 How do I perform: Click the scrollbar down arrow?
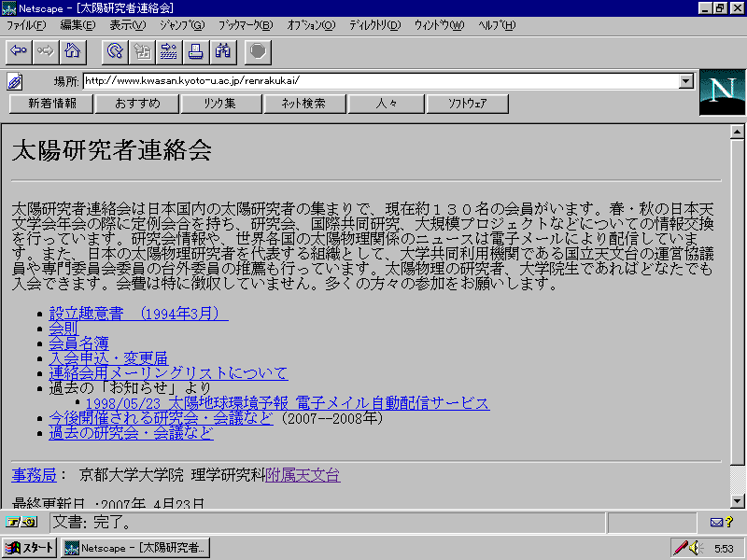737,501
